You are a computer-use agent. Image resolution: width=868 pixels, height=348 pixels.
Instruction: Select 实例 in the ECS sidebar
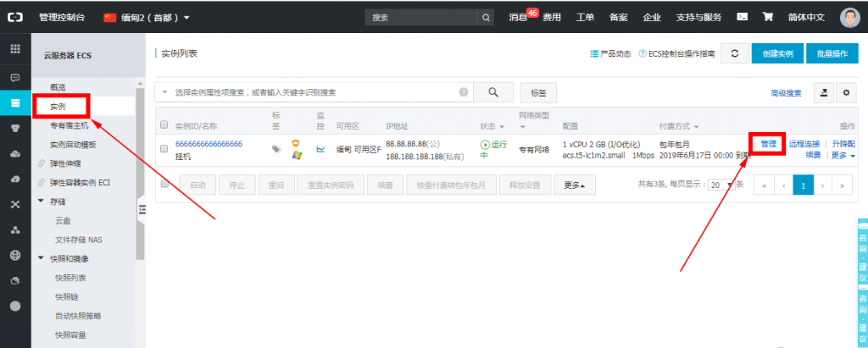58,106
